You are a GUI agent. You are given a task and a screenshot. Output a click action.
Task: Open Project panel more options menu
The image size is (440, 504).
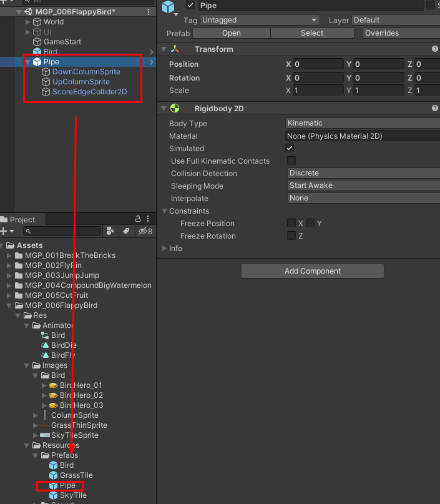148,219
